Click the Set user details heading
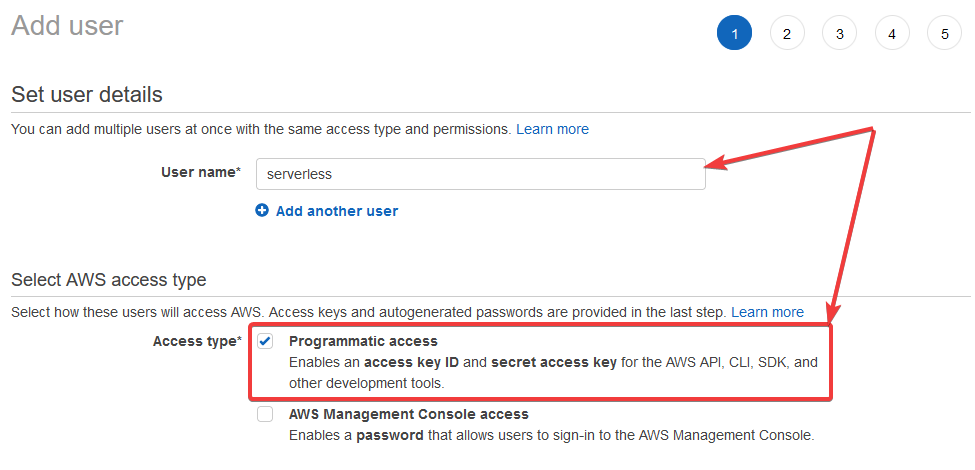This screenshot has height=470, width=975. 86,95
